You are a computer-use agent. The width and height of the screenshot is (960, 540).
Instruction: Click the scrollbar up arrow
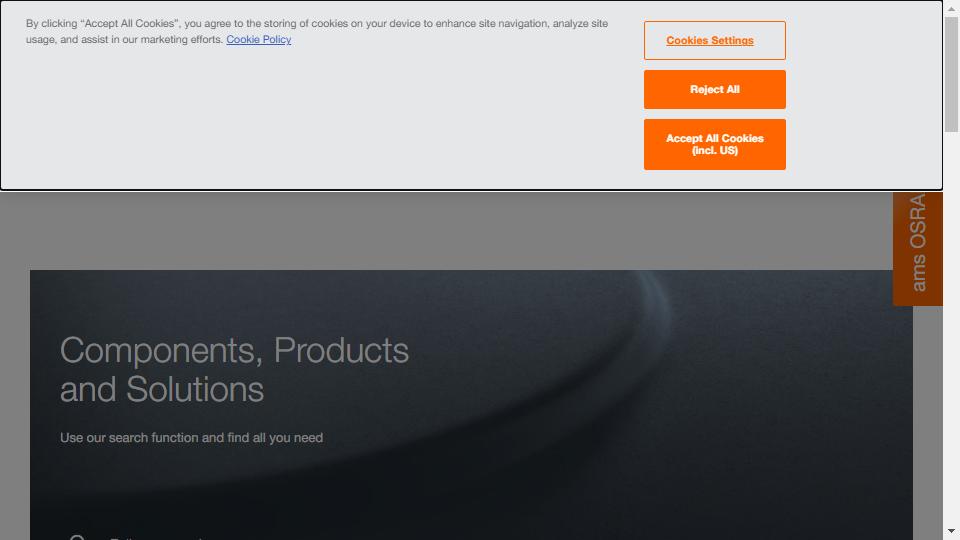951,8
